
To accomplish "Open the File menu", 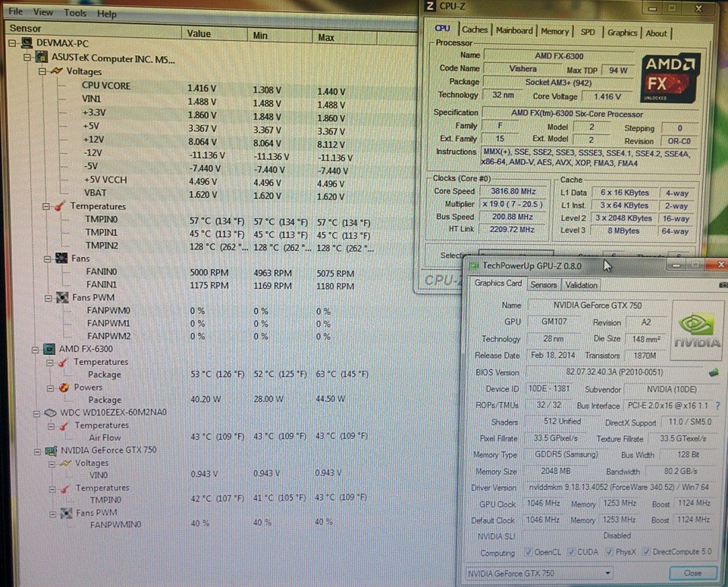I will [15, 11].
